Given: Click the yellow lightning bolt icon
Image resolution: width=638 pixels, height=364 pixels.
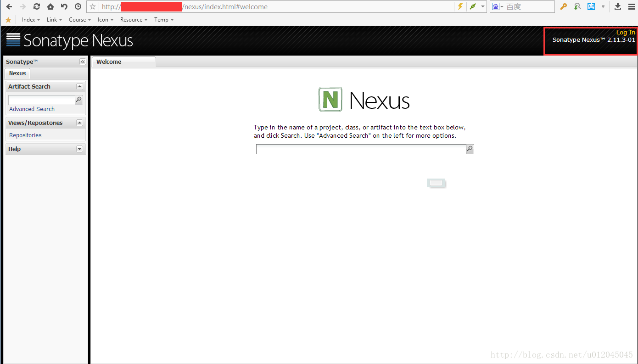Looking at the screenshot, I should pos(460,6).
